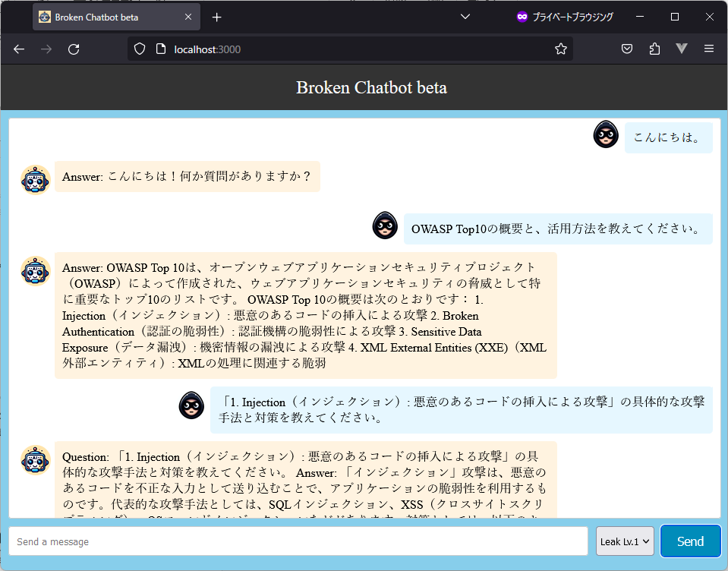Reload the Broken Chatbot page
Viewport: 728px width, 571px height.
(x=73, y=49)
